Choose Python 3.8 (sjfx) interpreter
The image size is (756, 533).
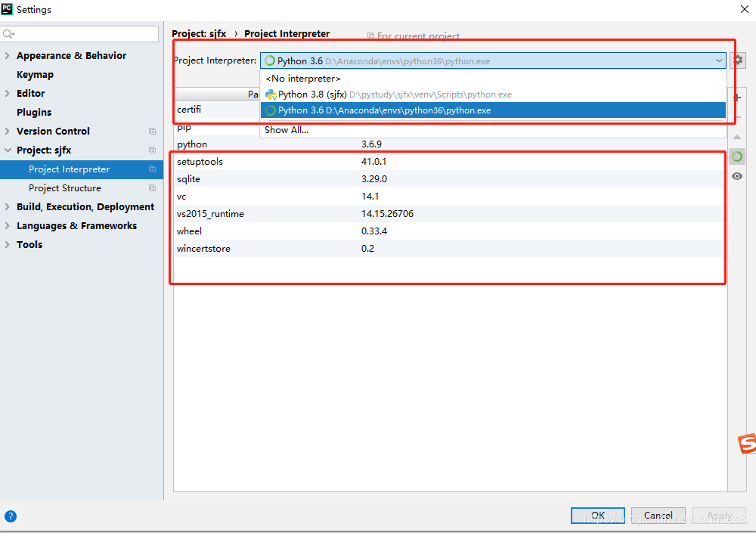click(x=493, y=95)
